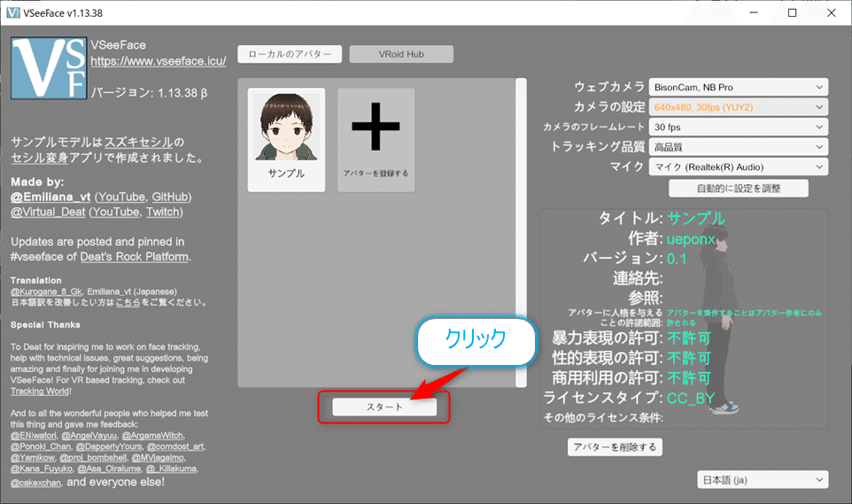Open the @Yamikow link

(32, 457)
